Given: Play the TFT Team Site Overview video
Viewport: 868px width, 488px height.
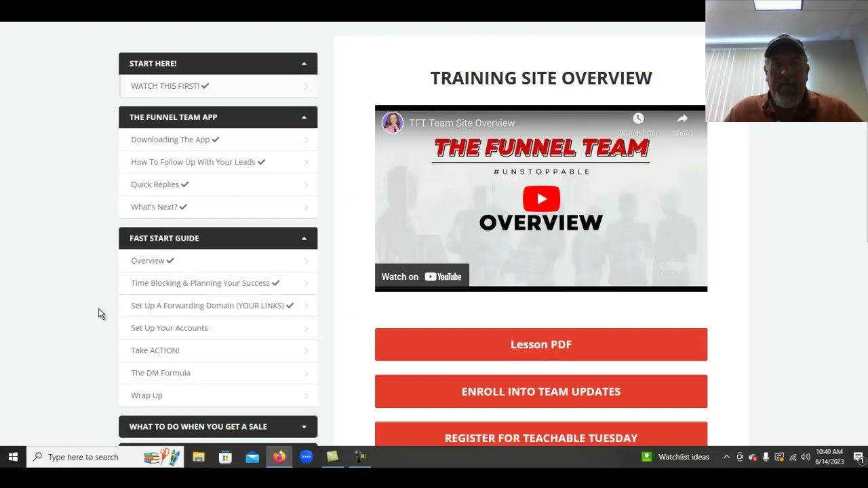Looking at the screenshot, I should point(541,199).
